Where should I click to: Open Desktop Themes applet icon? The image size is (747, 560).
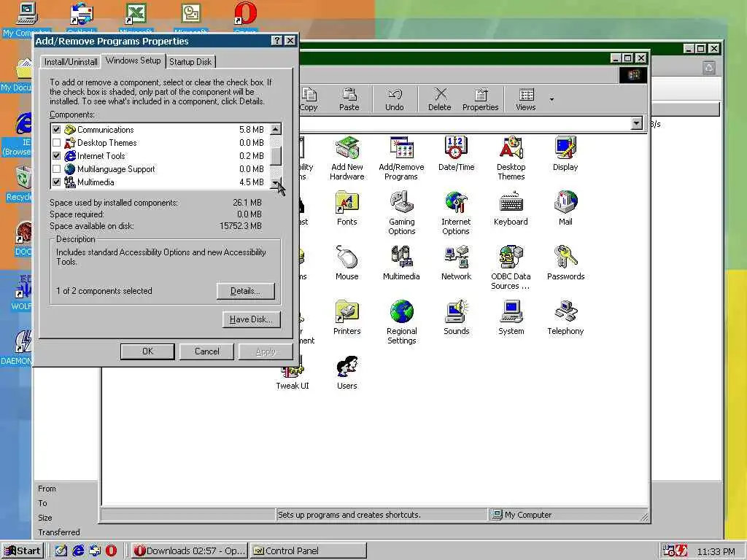[x=511, y=158]
